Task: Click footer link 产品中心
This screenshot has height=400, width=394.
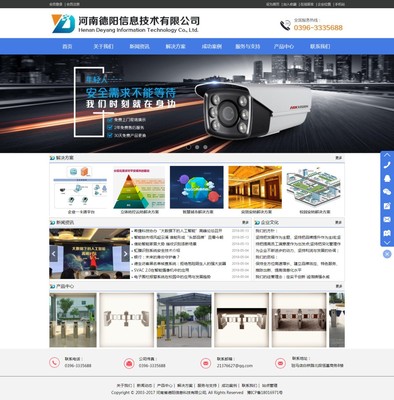Action: [x=164, y=386]
